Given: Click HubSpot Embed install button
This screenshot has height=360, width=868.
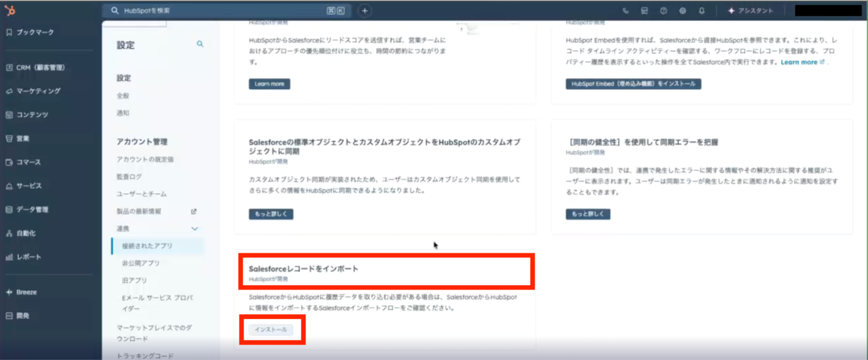Looking at the screenshot, I should click(633, 84).
